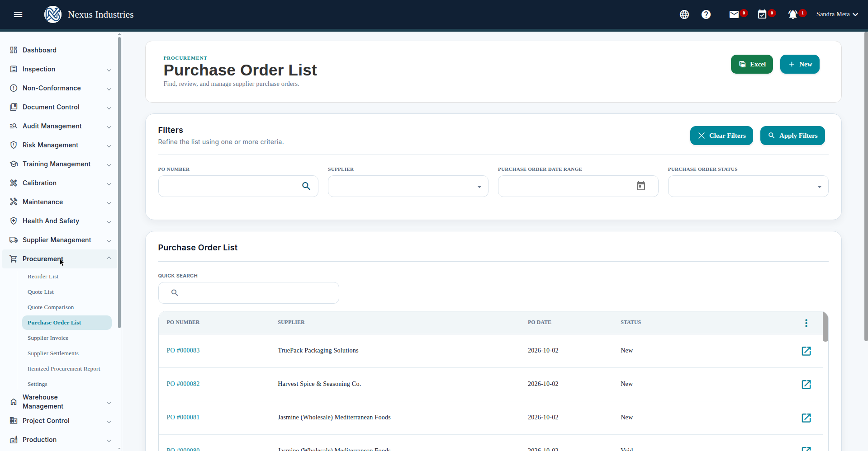Open the calendar tasks icon
Screen dimensions: 868x451
tap(762, 14)
